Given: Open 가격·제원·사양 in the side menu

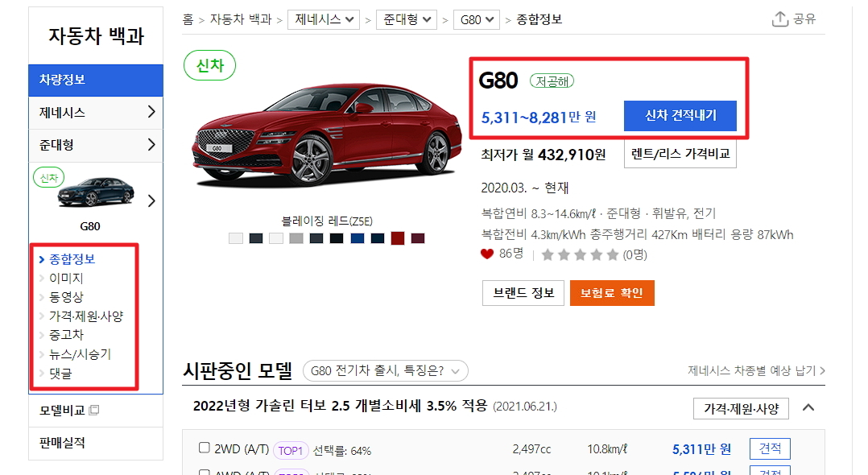Looking at the screenshot, I should (x=86, y=316).
